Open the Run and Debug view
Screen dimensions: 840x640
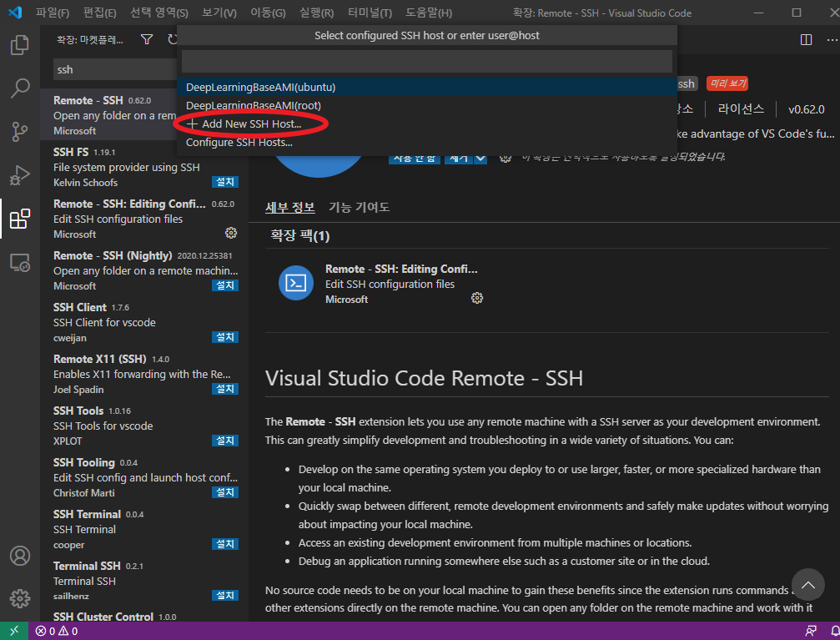coord(20,175)
